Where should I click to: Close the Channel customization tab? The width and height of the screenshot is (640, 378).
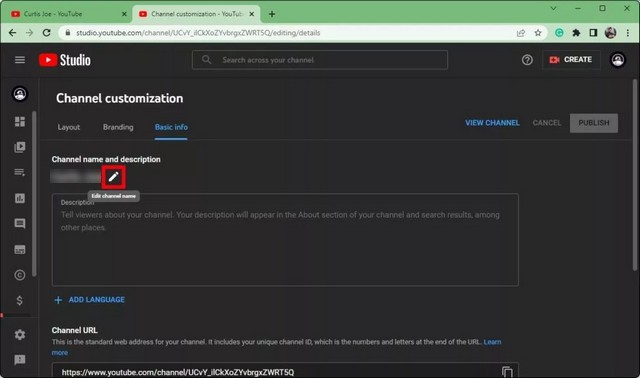coord(252,14)
